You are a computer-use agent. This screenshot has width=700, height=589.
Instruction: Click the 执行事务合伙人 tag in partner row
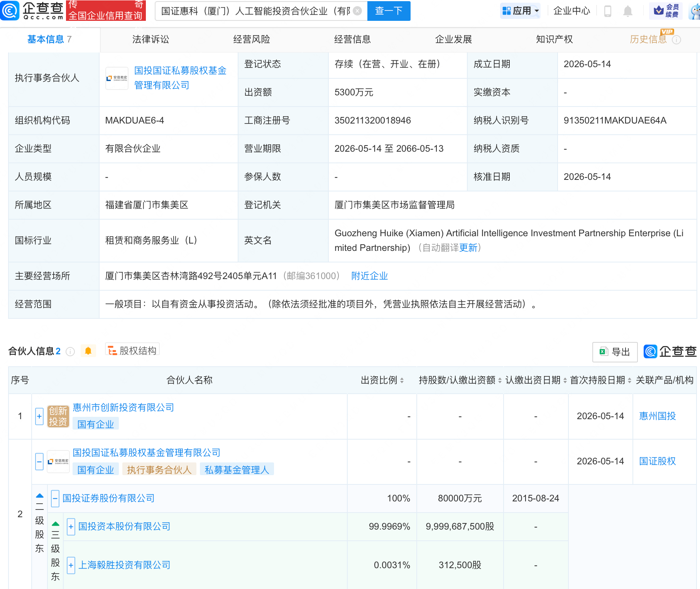click(x=159, y=470)
